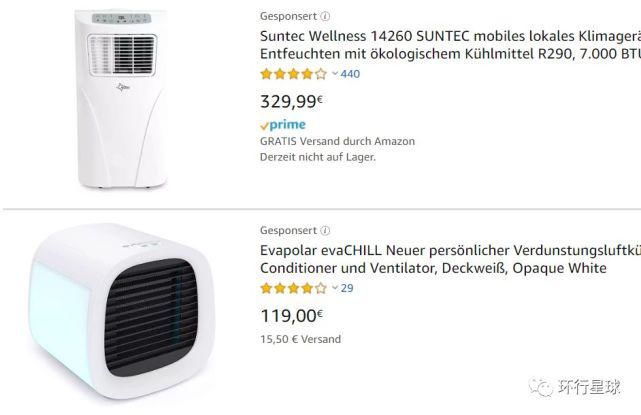Screen dimensions: 641x415
Task: Click the first Gesponsert label text
Action: (x=289, y=16)
